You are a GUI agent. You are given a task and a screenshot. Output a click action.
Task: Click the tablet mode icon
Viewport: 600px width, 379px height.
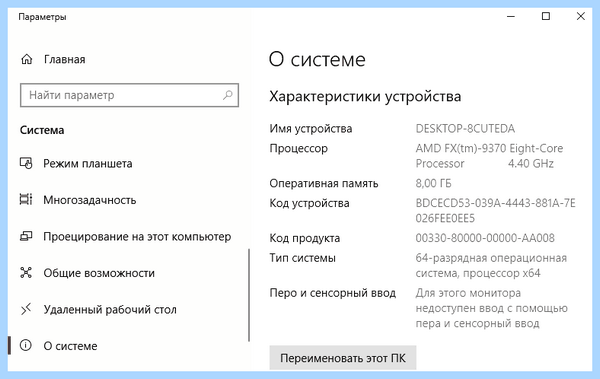tap(26, 163)
